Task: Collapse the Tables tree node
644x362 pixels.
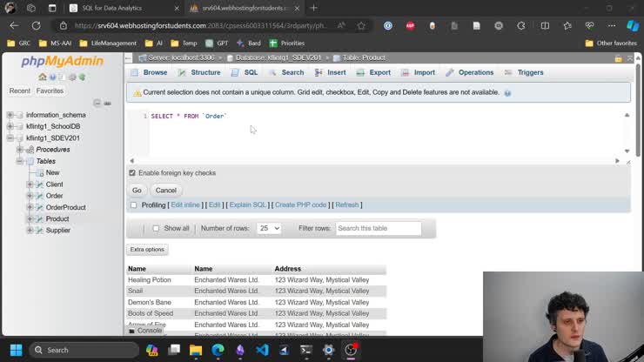Action: click(19, 161)
